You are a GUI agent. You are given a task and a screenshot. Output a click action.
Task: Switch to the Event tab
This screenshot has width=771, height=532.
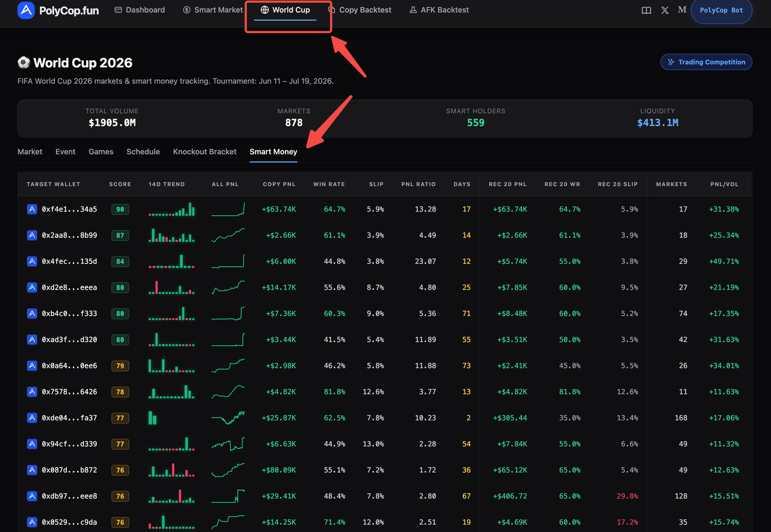(65, 152)
